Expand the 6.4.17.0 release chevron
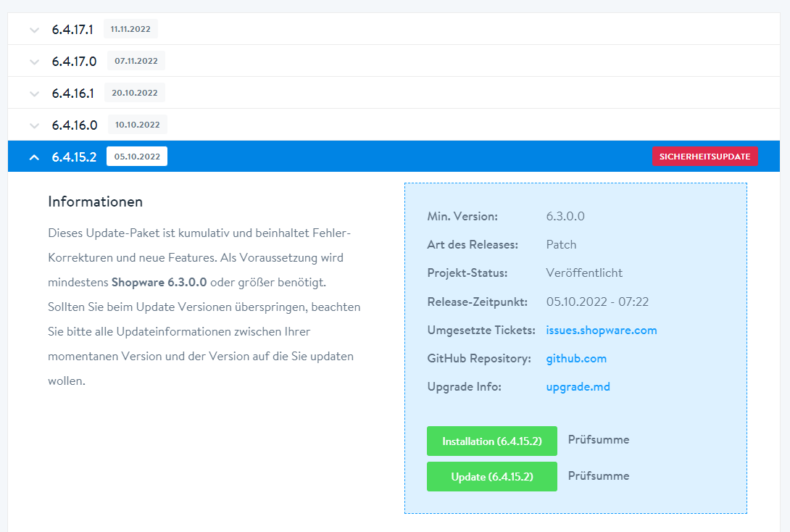 click(34, 62)
